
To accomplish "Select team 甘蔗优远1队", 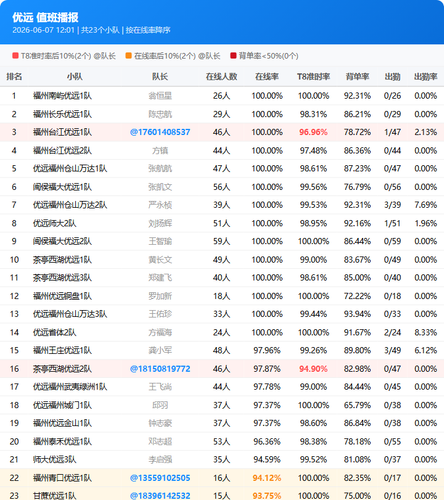I will pos(55,496).
